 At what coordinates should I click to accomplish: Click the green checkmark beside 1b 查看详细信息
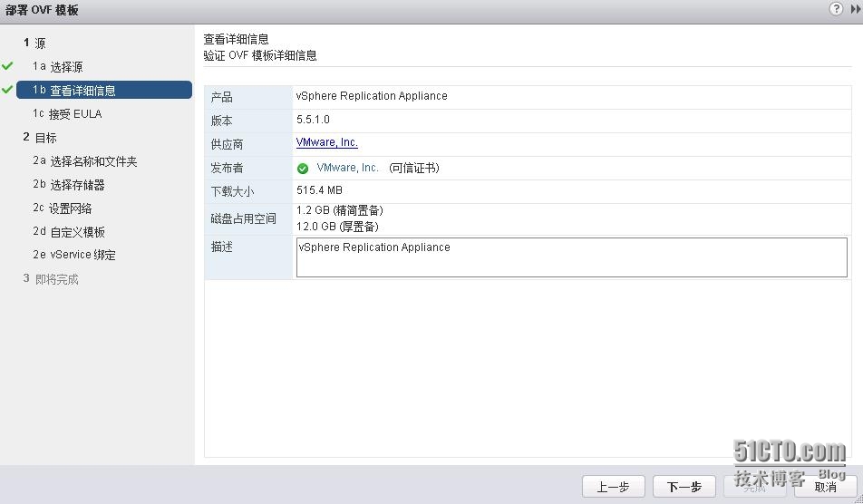tap(7, 90)
